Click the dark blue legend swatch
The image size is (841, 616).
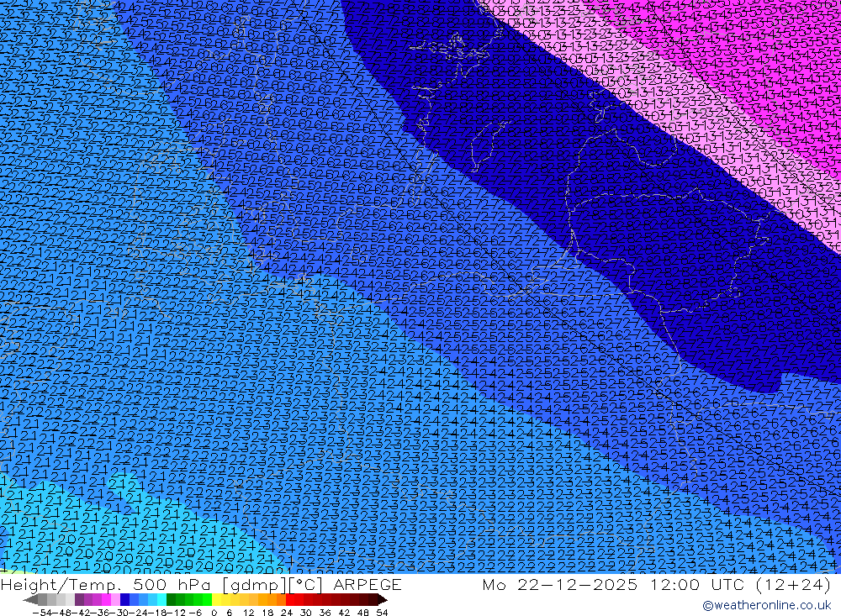124,599
